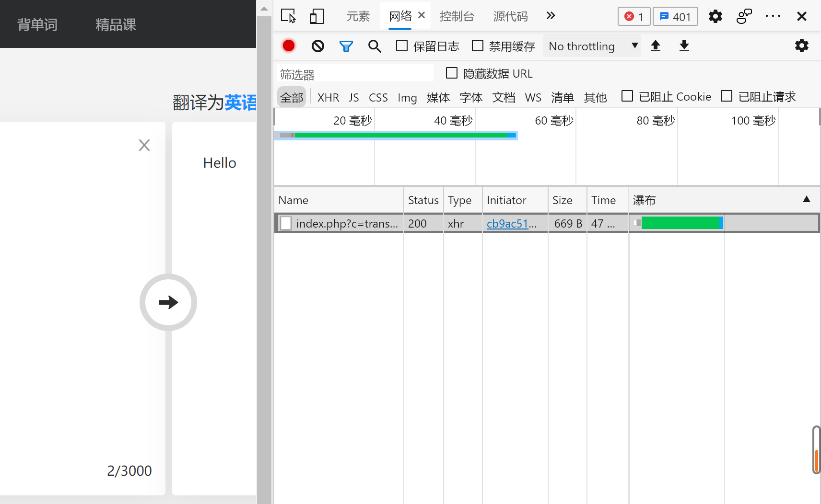Click the next flashcard arrow

(x=168, y=302)
